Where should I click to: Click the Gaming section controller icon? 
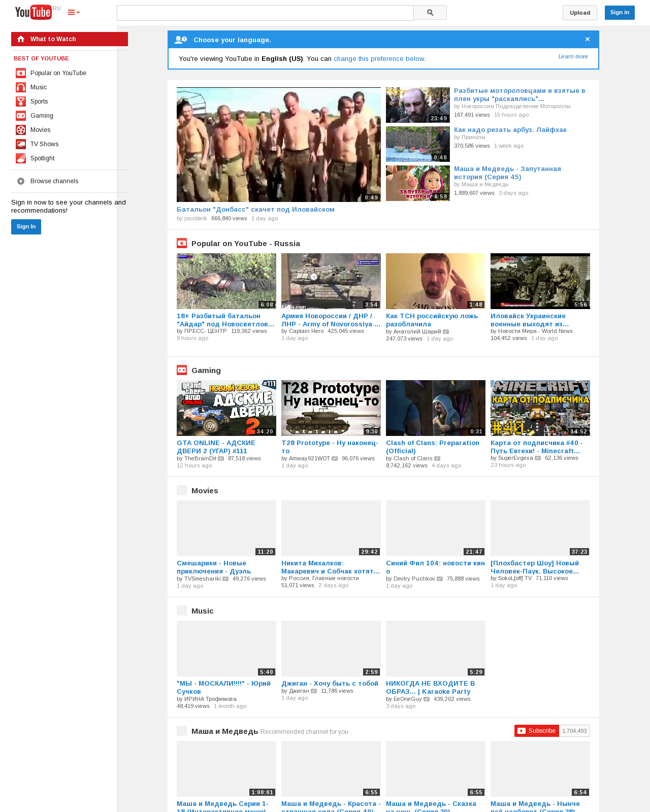point(182,370)
